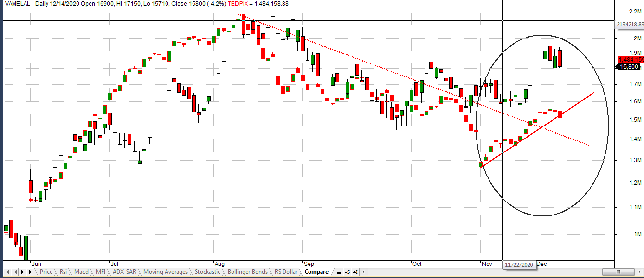Switch to the MFI tab

click(x=100, y=272)
